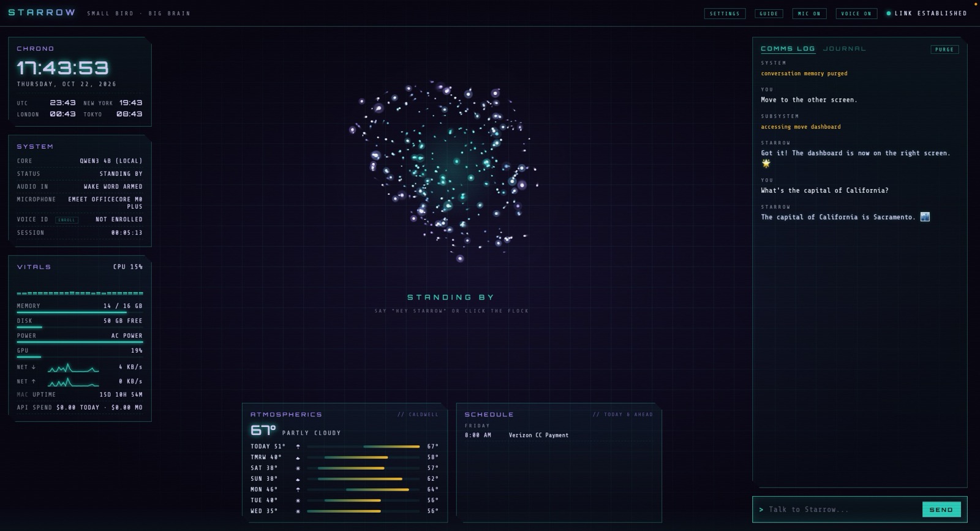Click the green Link Established status dot
This screenshot has height=531, width=980.
point(889,13)
